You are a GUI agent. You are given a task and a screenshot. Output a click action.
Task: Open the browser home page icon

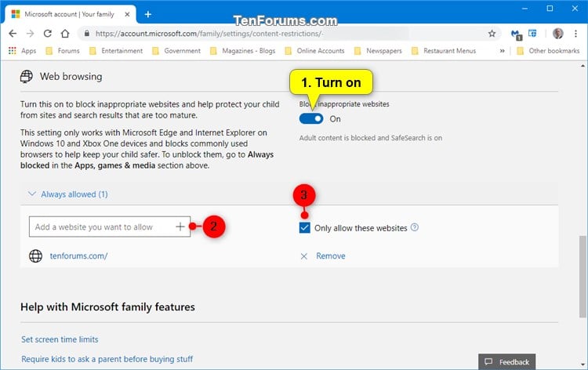[65, 34]
